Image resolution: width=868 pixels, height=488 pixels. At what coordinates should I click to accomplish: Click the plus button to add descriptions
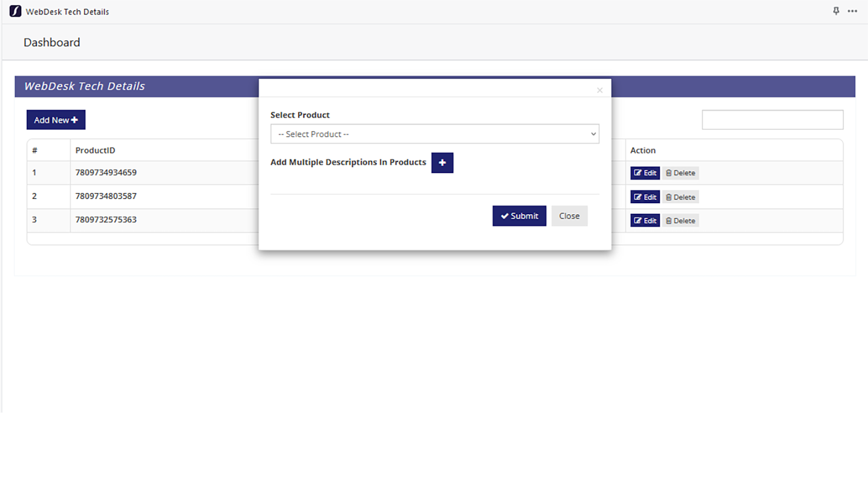[442, 163]
